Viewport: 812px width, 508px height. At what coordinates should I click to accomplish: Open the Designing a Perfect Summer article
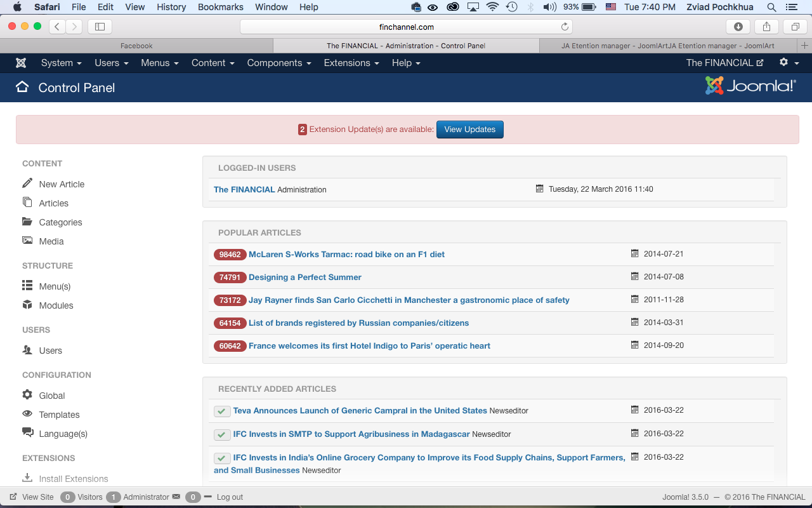pos(305,277)
